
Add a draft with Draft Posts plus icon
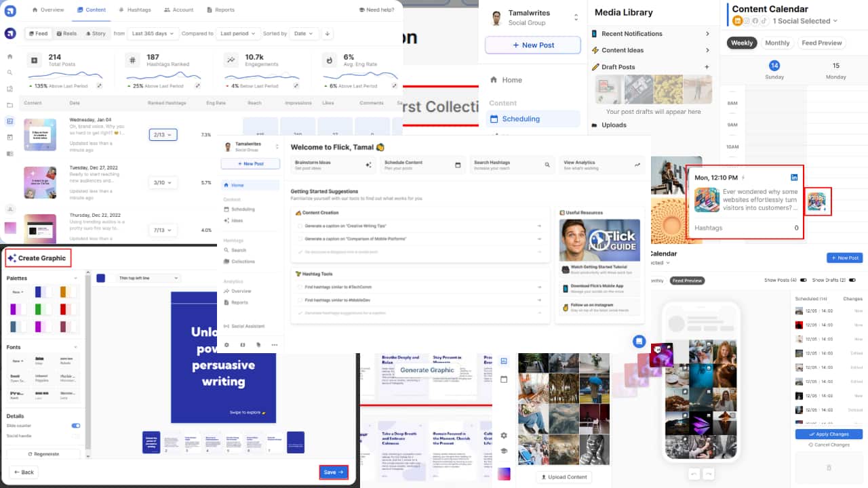707,67
